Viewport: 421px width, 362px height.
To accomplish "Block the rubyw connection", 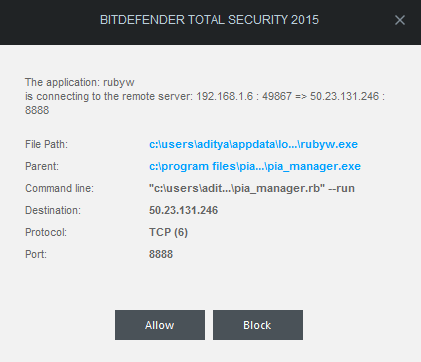I will (x=258, y=325).
